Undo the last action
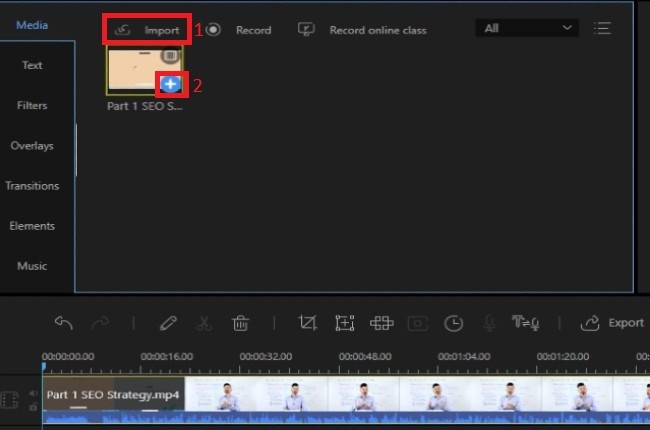 click(63, 323)
